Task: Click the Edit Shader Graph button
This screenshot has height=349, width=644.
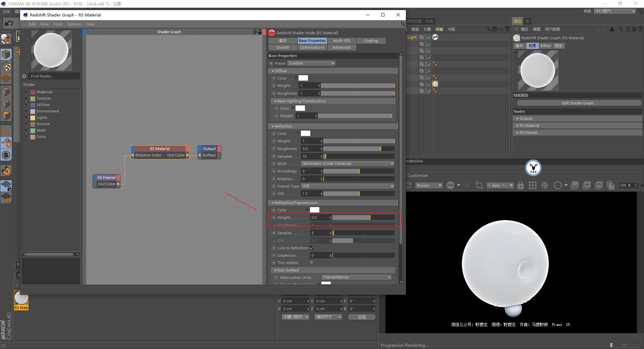Action: [x=579, y=103]
